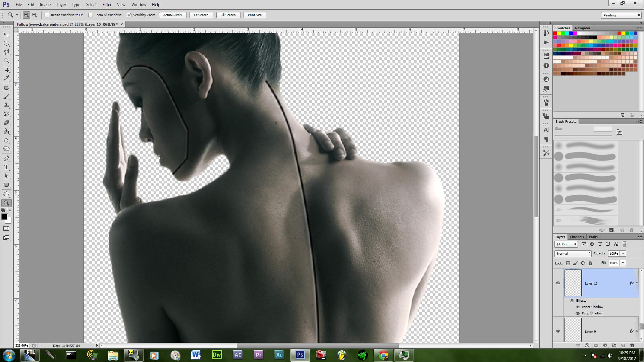Open the Filter menu
Image resolution: width=644 pixels, height=362 pixels.
pos(107,5)
